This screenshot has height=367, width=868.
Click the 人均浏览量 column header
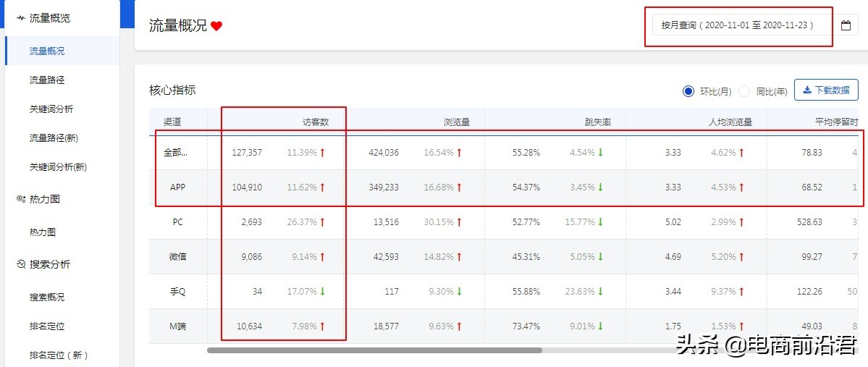(x=730, y=122)
